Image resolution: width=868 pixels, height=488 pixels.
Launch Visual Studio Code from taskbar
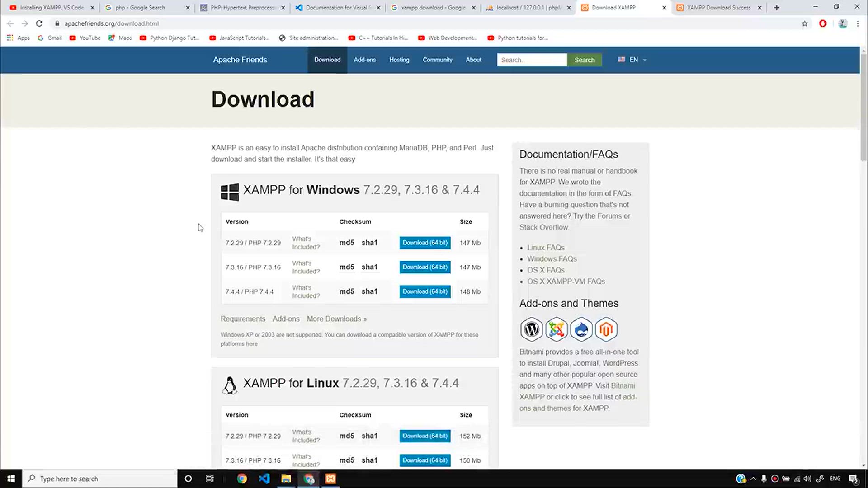pos(264,479)
